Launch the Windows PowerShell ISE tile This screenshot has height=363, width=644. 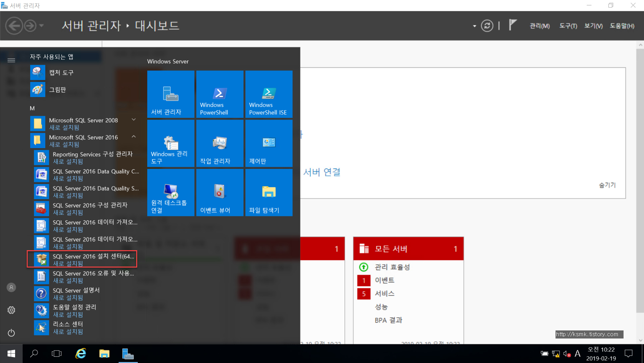[x=269, y=94]
